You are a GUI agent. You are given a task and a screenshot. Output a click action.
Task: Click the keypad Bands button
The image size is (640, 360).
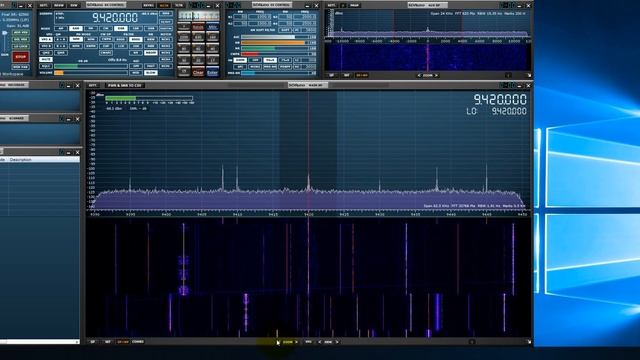coord(198,27)
